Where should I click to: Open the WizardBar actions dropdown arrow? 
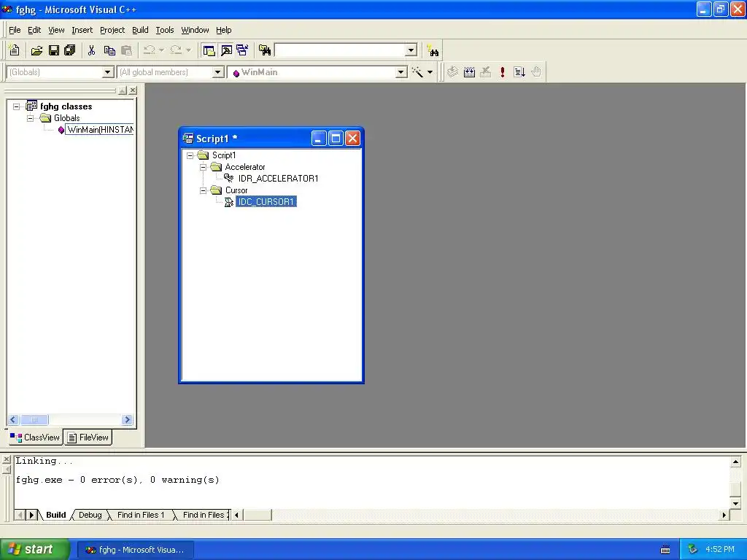click(x=430, y=72)
